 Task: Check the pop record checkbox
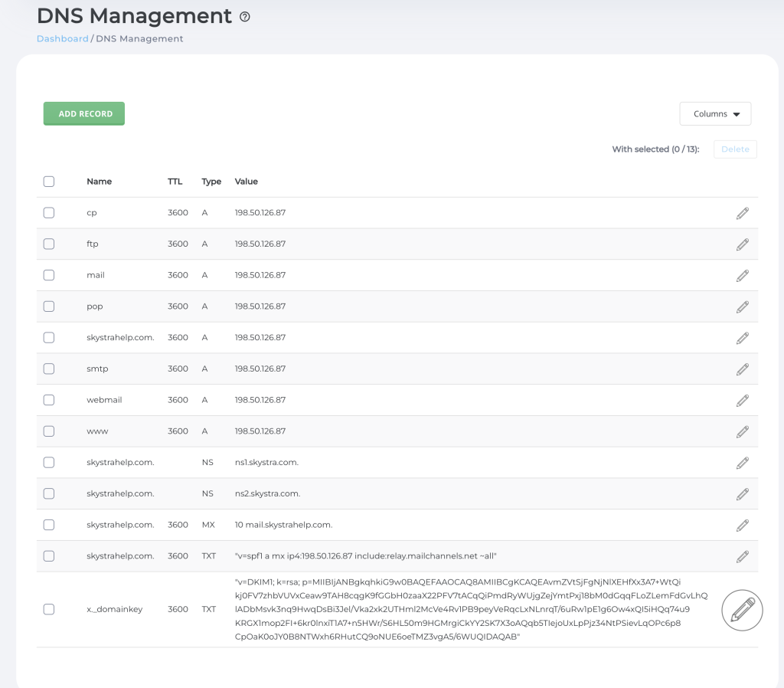[49, 306]
